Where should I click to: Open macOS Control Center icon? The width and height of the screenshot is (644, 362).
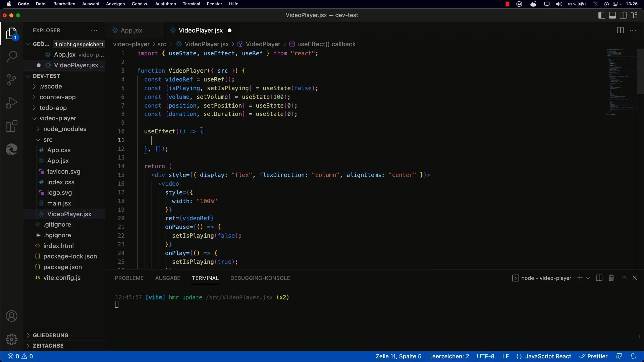(616, 4)
